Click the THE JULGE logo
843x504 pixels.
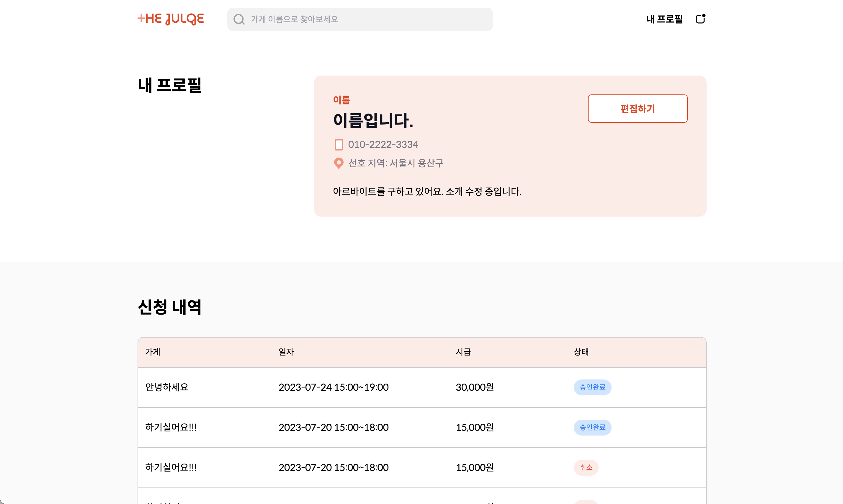[x=171, y=19]
